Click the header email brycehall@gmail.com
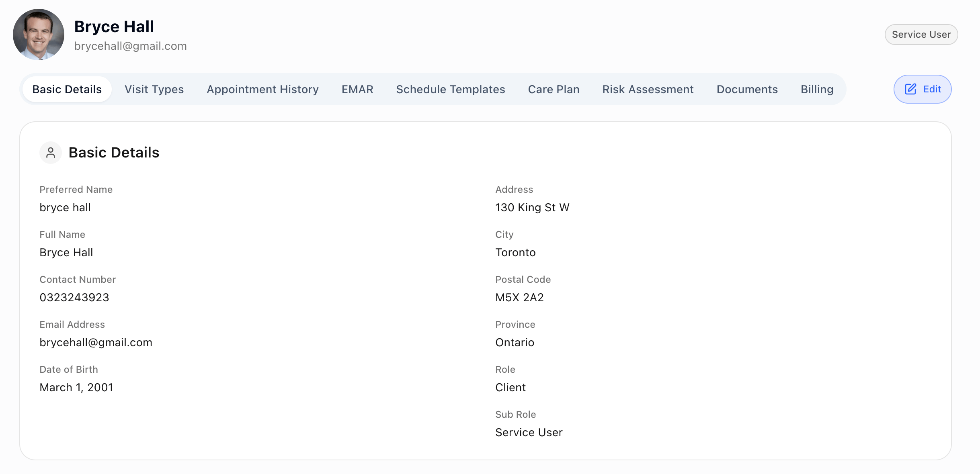This screenshot has height=474, width=980. pyautogui.click(x=130, y=46)
